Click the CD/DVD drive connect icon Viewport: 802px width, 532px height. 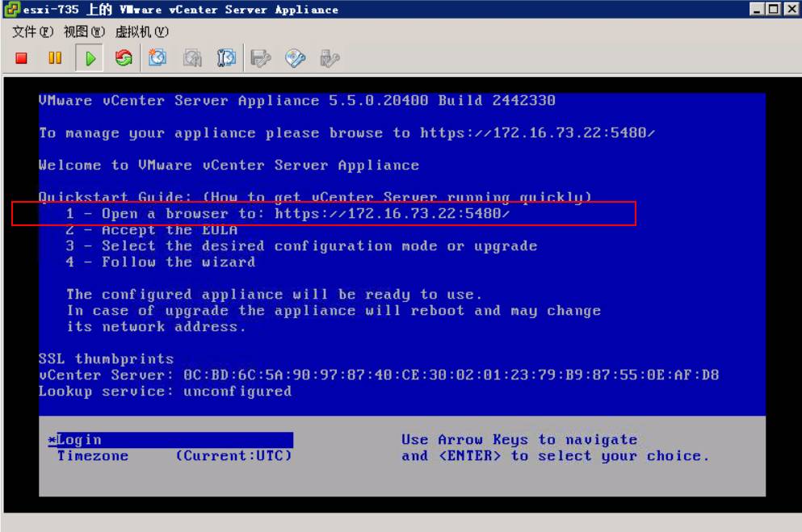[295, 58]
